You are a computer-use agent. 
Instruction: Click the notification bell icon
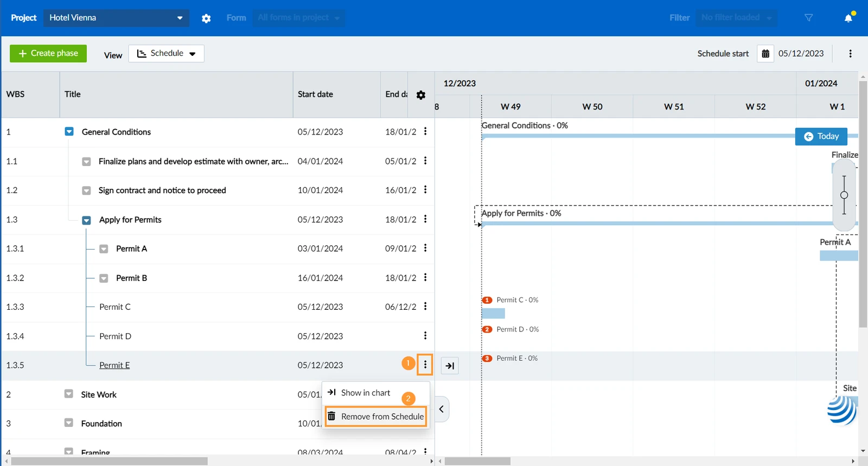849,18
